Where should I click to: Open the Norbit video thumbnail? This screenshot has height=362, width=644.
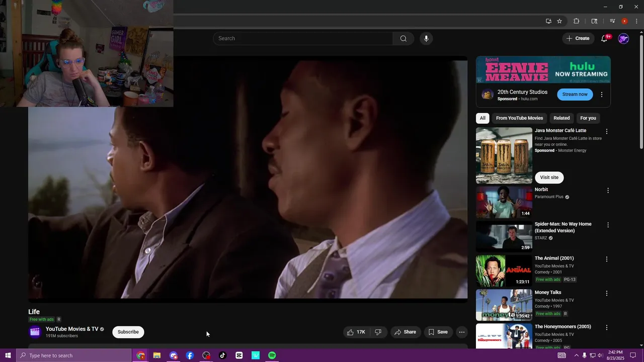(x=504, y=202)
